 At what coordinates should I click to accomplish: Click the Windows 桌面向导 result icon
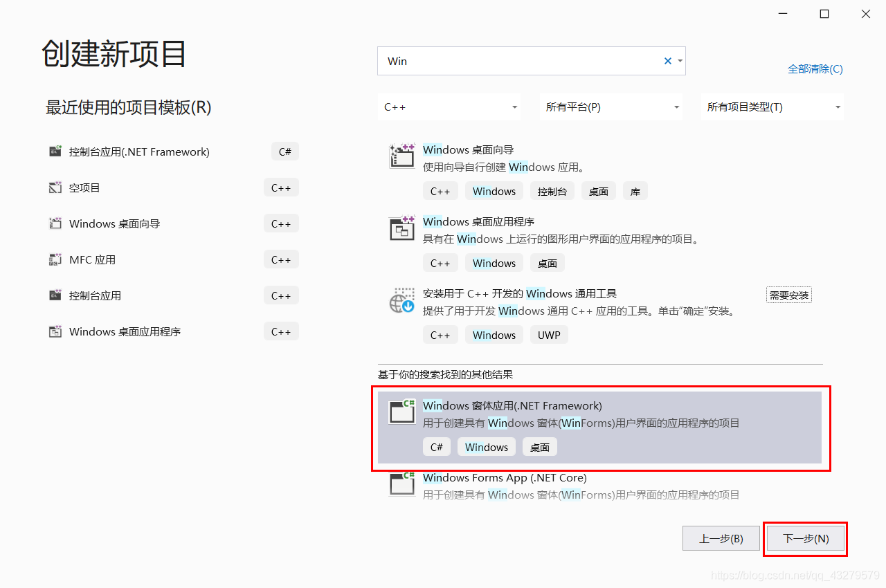[x=402, y=156]
